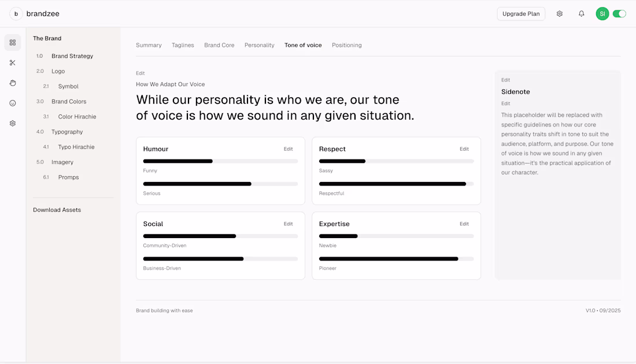The width and height of the screenshot is (636, 364).
Task: Open the dashboard grid icon in sidebar
Action: pyautogui.click(x=13, y=43)
